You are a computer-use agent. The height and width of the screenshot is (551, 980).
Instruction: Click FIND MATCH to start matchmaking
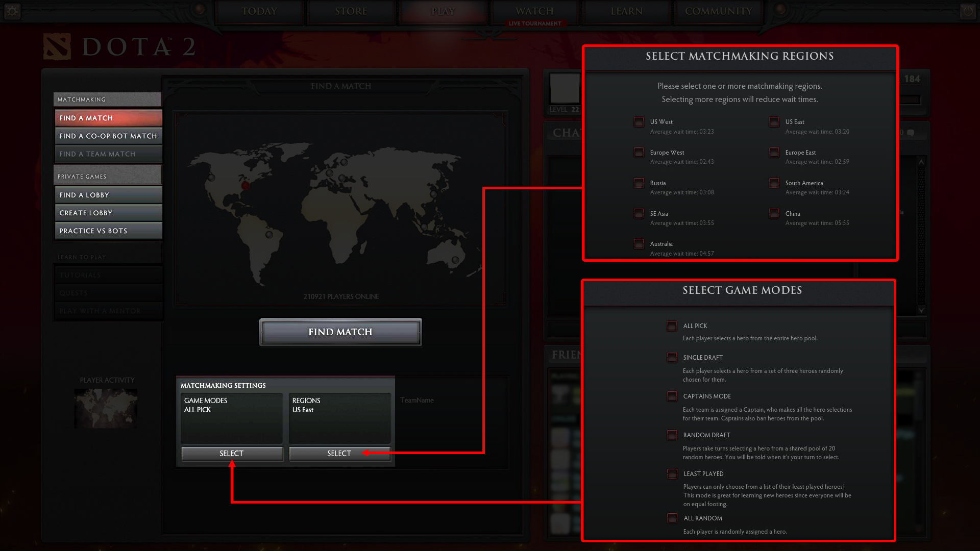(340, 332)
